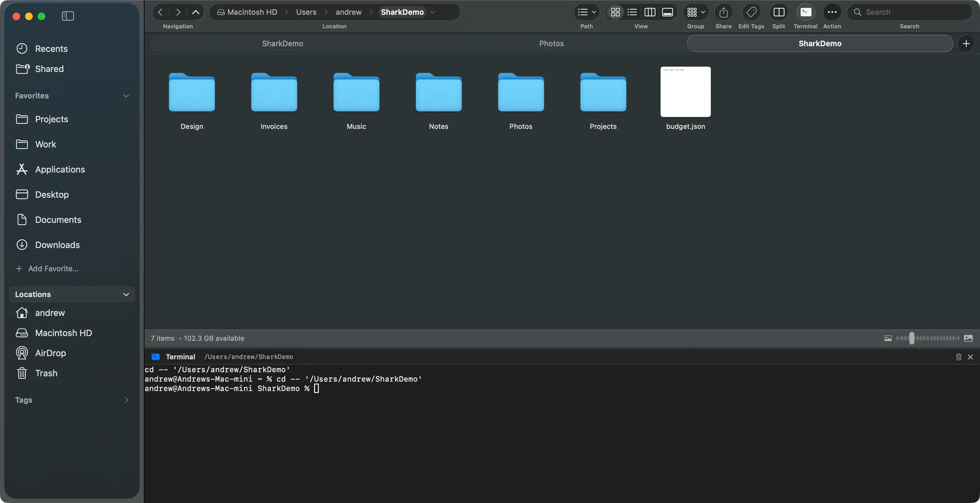This screenshot has height=503, width=980.
Task: Click andrew in the path bar
Action: pyautogui.click(x=348, y=12)
